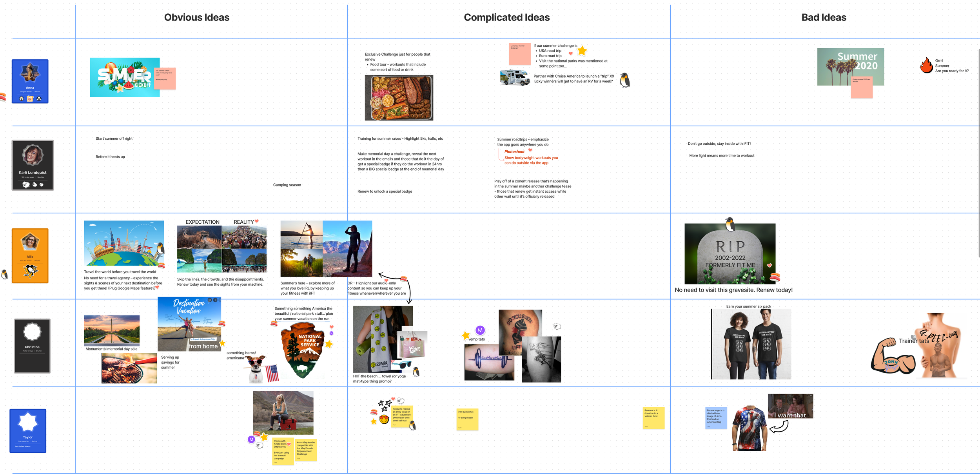Screen dimensions: 980x474
Task: Select penguin sticker atop the RIP gravestone
Action: pos(730,224)
